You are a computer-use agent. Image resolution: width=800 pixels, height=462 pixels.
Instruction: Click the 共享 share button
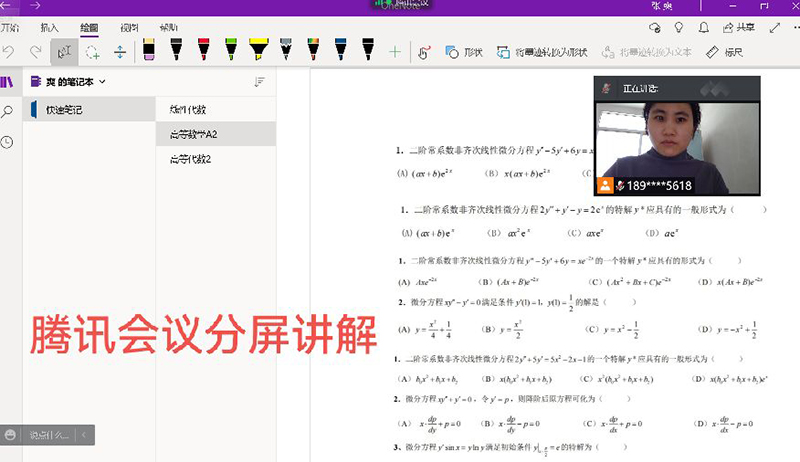tap(738, 28)
